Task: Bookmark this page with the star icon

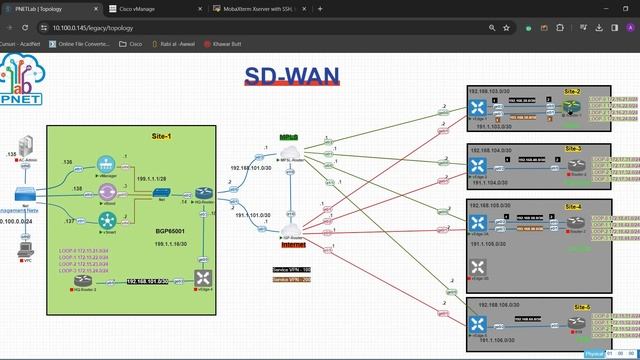Action: [x=506, y=28]
